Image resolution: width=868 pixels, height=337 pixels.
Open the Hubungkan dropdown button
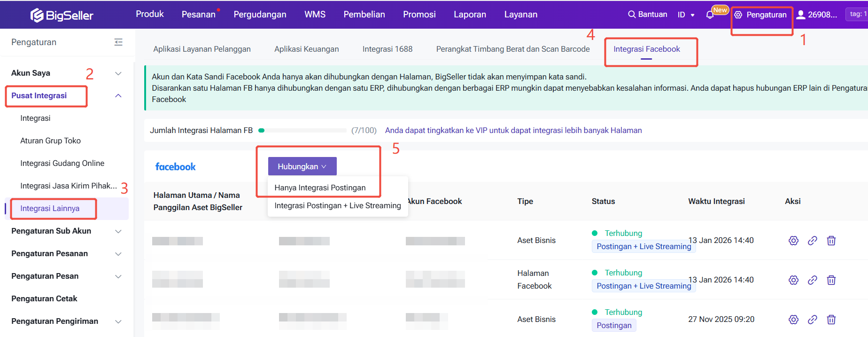(302, 166)
